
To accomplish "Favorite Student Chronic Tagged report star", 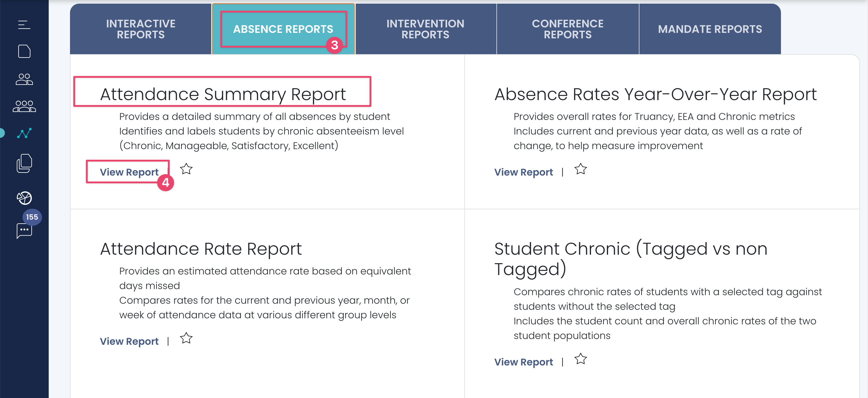I will pos(580,359).
